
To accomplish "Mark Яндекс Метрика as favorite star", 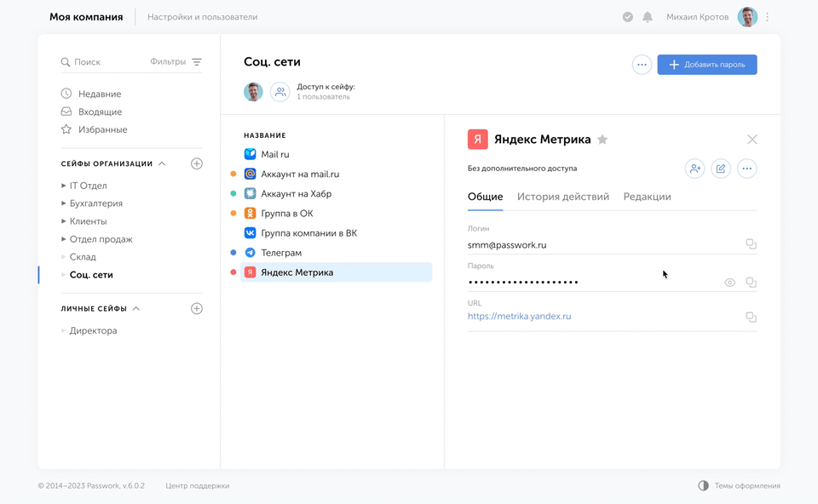I will click(x=602, y=140).
